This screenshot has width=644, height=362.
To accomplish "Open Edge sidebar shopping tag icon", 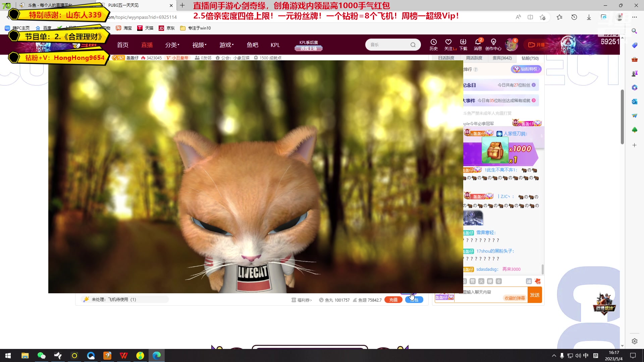I will [634, 45].
